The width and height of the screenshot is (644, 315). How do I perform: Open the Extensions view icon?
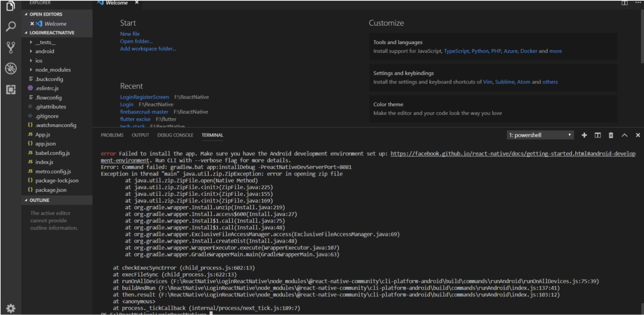[x=11, y=89]
